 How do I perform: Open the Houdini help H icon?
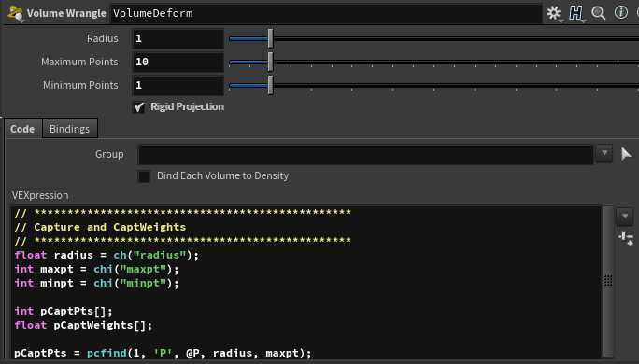575,13
